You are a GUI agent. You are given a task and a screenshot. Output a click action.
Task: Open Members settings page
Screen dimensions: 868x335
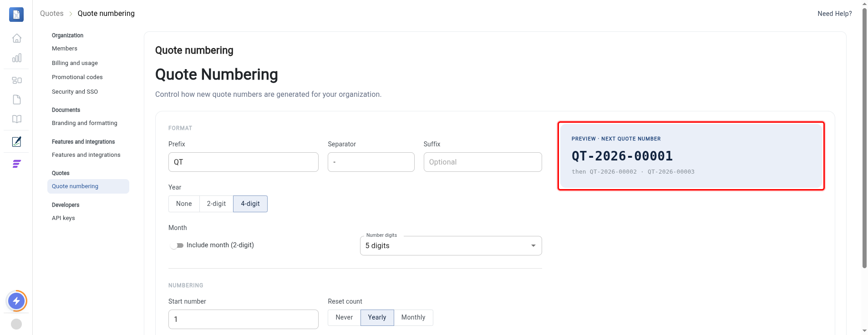coord(65,49)
